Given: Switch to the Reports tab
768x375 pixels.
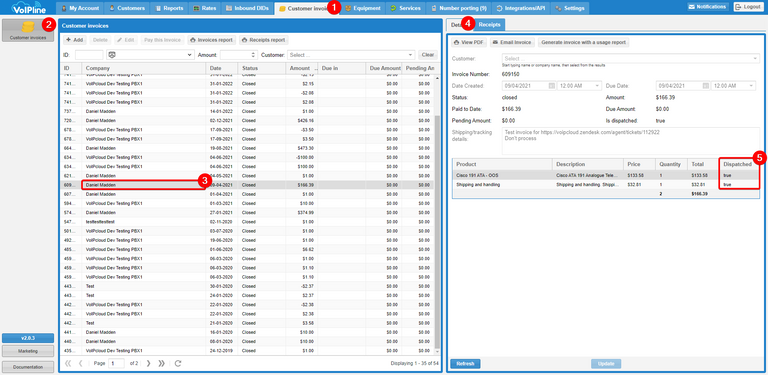Looking at the screenshot, I should tap(169, 8).
